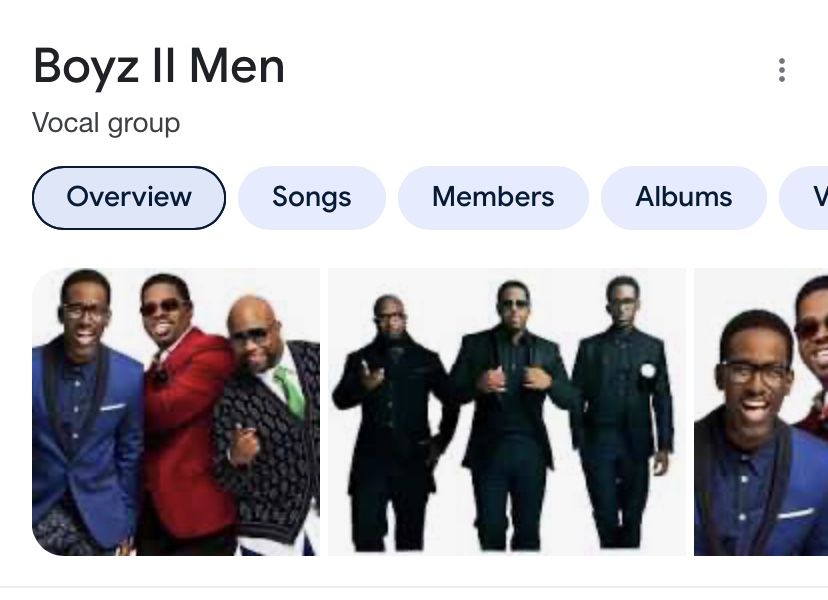Go to the Albums tab
This screenshot has height=600, width=828.
(684, 198)
